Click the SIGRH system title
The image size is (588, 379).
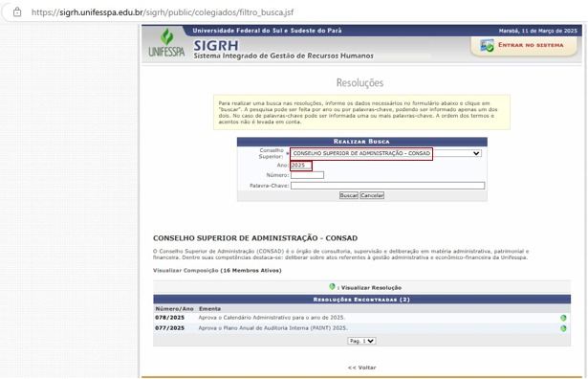(x=216, y=45)
